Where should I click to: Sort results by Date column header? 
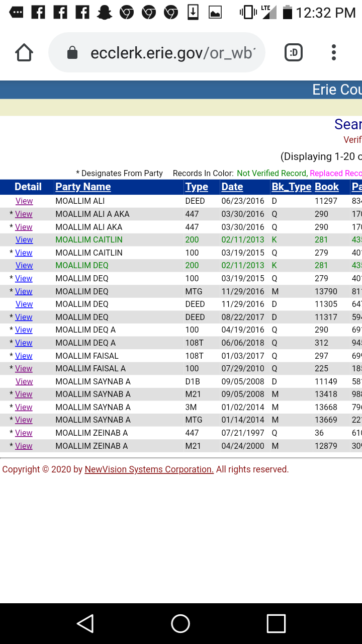point(232,187)
